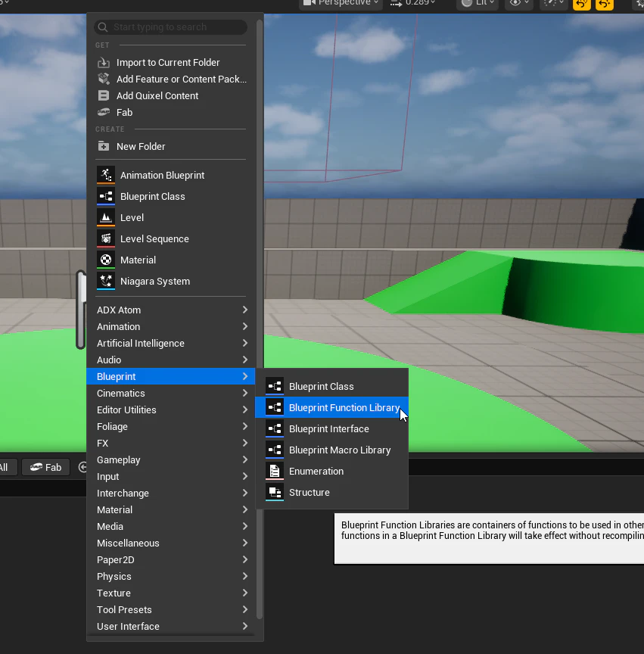644x654 pixels.
Task: Open the Blueprint category
Action: pyautogui.click(x=170, y=377)
